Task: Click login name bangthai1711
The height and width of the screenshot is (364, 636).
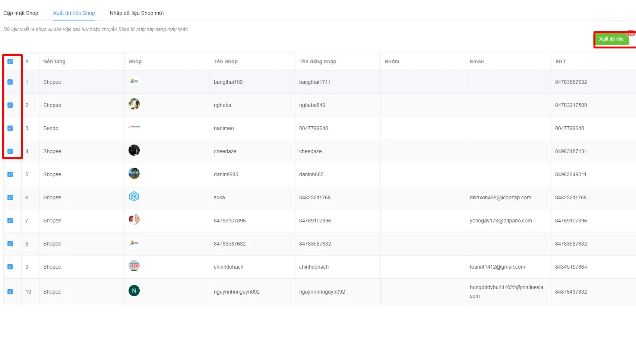Action: [x=315, y=82]
